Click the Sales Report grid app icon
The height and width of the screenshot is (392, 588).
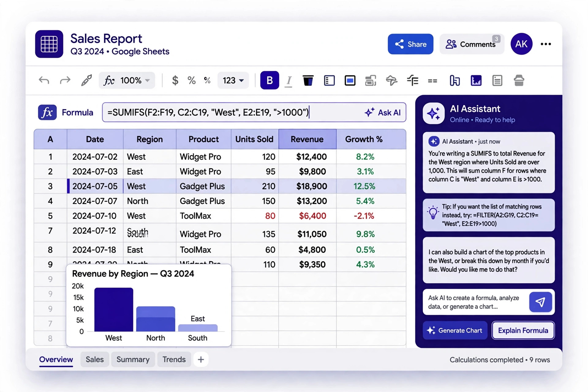point(49,44)
